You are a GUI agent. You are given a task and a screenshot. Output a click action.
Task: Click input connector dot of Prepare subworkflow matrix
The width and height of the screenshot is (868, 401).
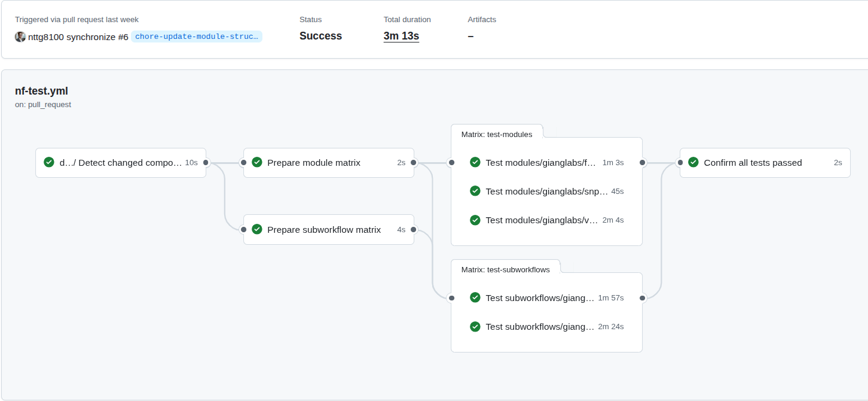(x=243, y=229)
